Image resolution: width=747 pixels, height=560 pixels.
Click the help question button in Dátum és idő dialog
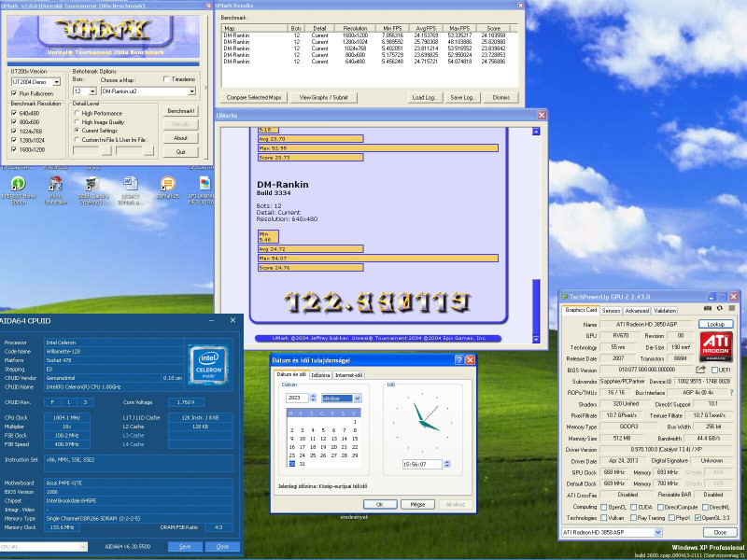[x=458, y=360]
